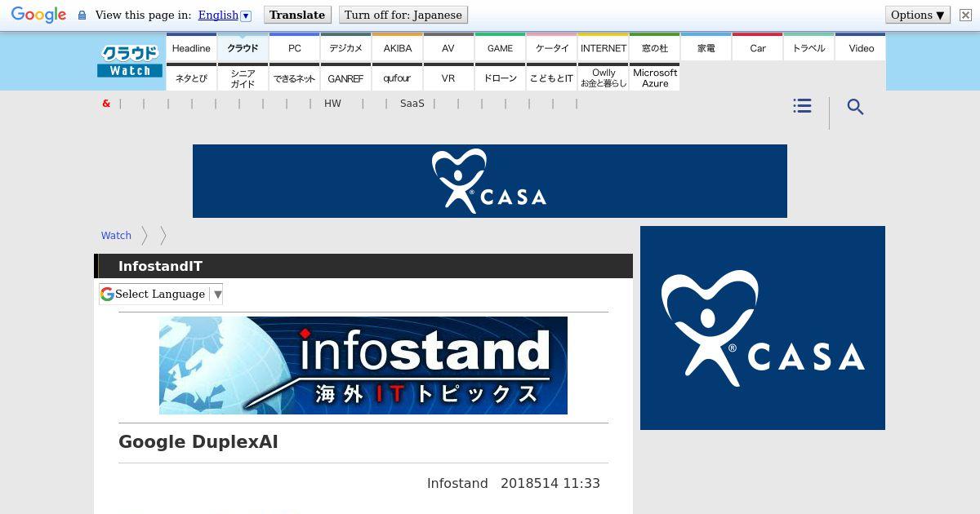This screenshot has height=514, width=980.
Task: Open the GAME tab
Action: click(500, 48)
